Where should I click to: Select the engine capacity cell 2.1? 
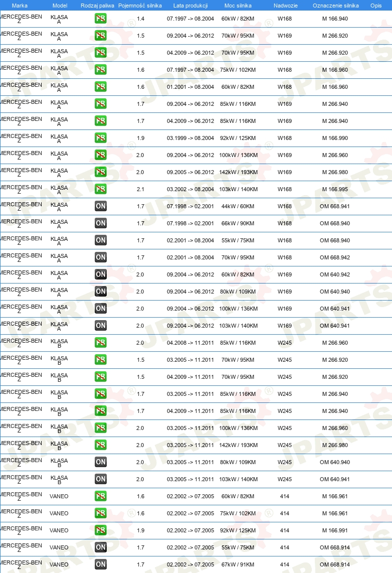pos(140,189)
